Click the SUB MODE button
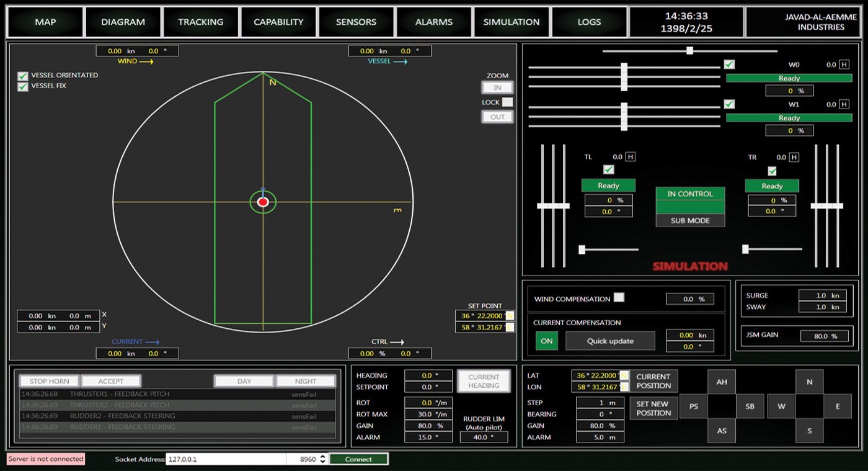This screenshot has height=471, width=868. pyautogui.click(x=690, y=220)
